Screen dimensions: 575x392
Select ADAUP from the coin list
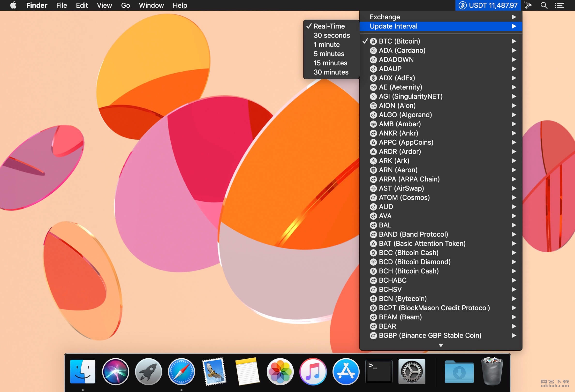(441, 69)
